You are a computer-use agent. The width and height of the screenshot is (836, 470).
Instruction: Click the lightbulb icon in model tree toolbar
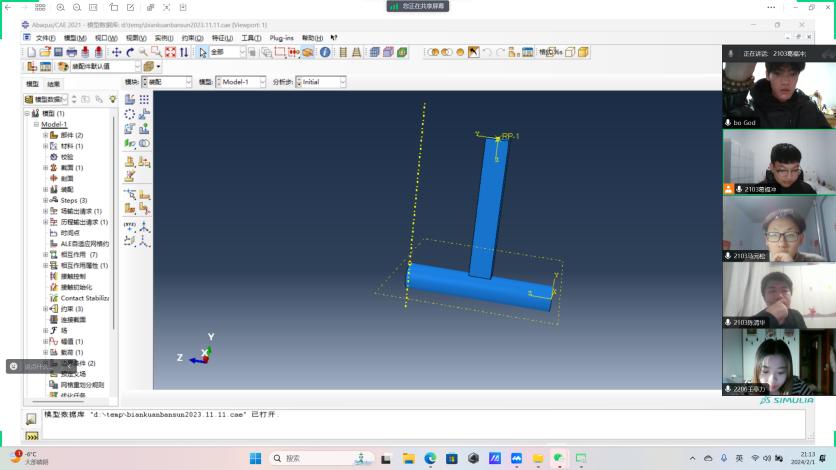coord(112,99)
